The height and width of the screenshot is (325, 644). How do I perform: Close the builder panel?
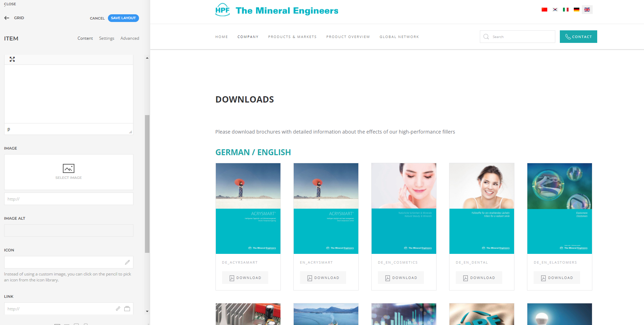pyautogui.click(x=10, y=4)
